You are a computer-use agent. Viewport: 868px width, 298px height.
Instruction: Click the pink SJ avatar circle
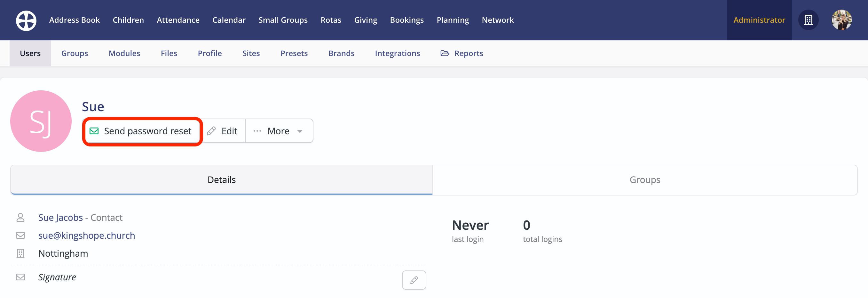[x=41, y=121]
